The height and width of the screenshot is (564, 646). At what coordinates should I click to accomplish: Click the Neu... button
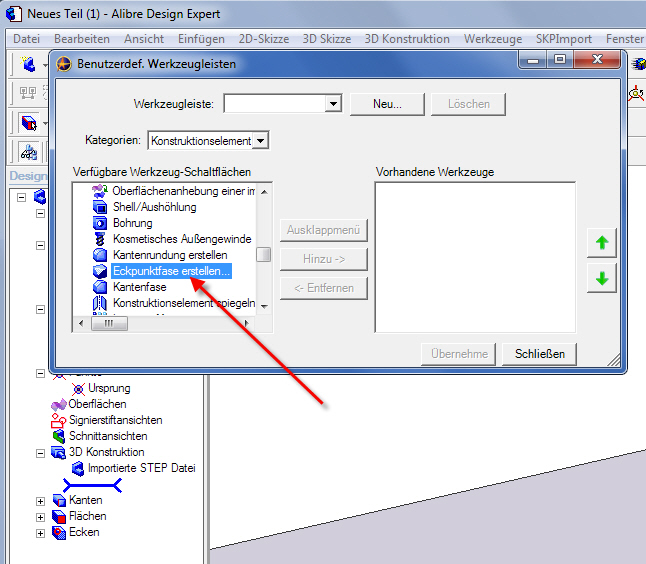[387, 104]
